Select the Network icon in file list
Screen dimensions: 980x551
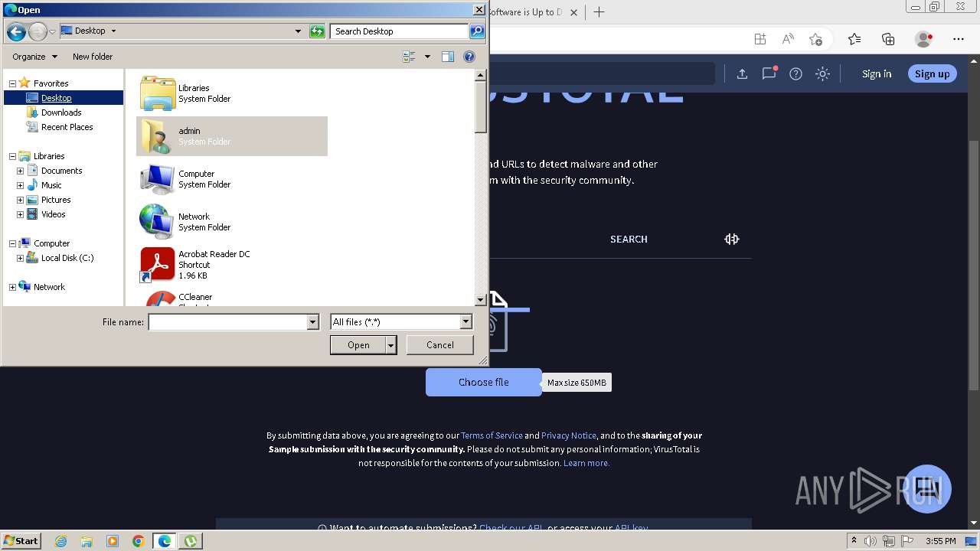(158, 222)
